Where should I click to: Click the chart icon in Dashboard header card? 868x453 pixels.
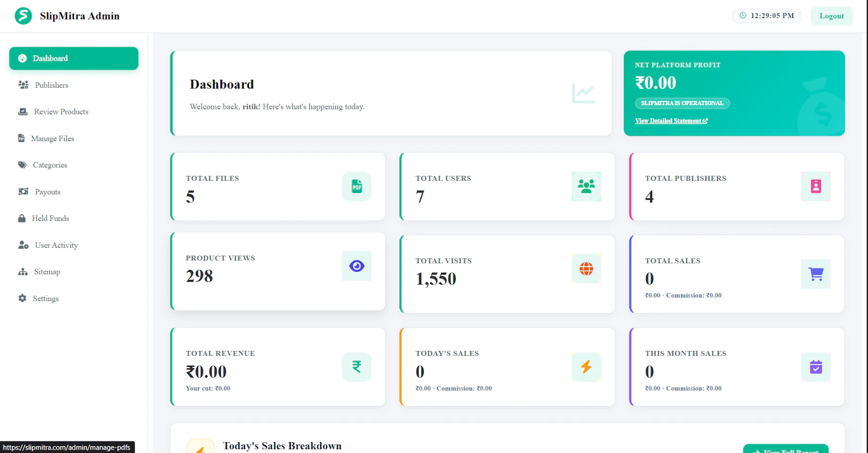(x=583, y=93)
